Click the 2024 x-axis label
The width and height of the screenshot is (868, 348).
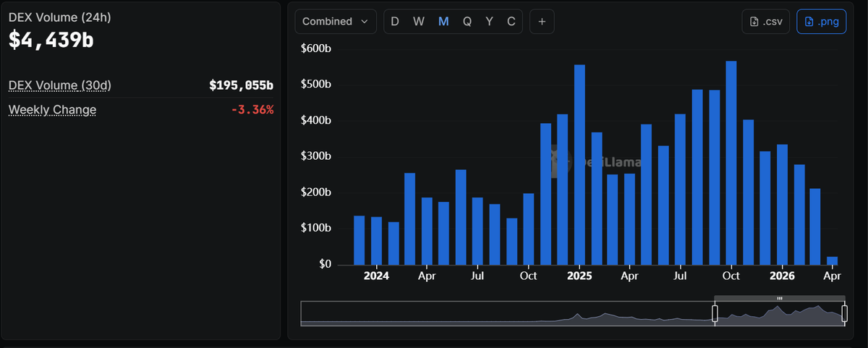(376, 276)
